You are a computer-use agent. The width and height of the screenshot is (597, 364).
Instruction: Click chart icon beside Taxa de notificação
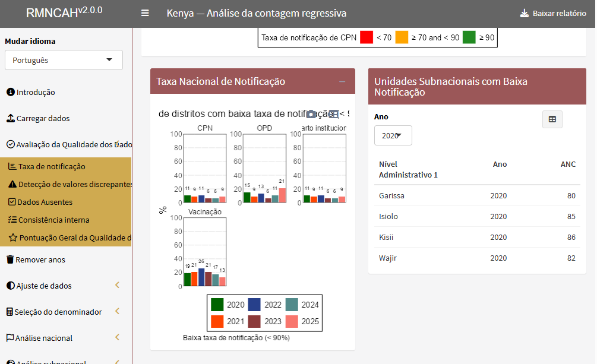[12, 166]
